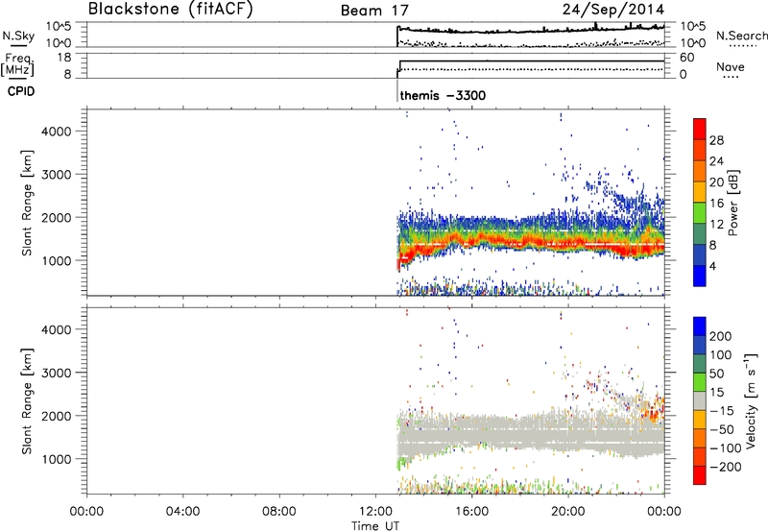Click the 'Velocity [m s-1]' colorbar label
768x532 pixels.
[752, 401]
